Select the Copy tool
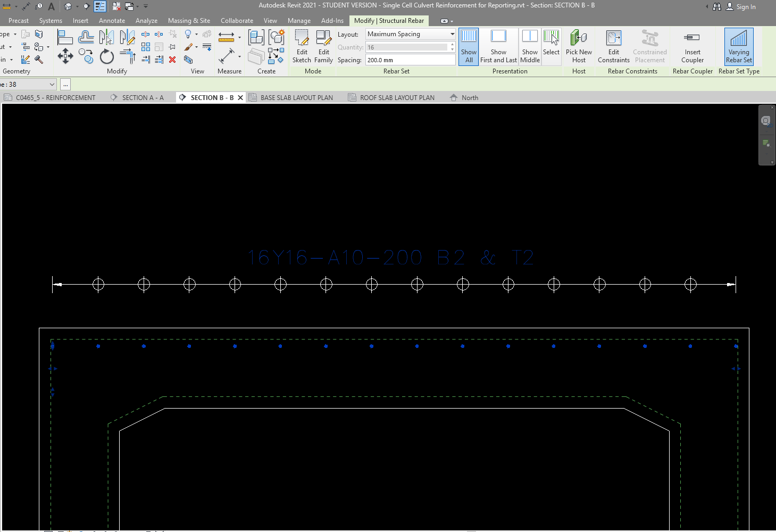This screenshot has height=532, width=776. point(86,56)
